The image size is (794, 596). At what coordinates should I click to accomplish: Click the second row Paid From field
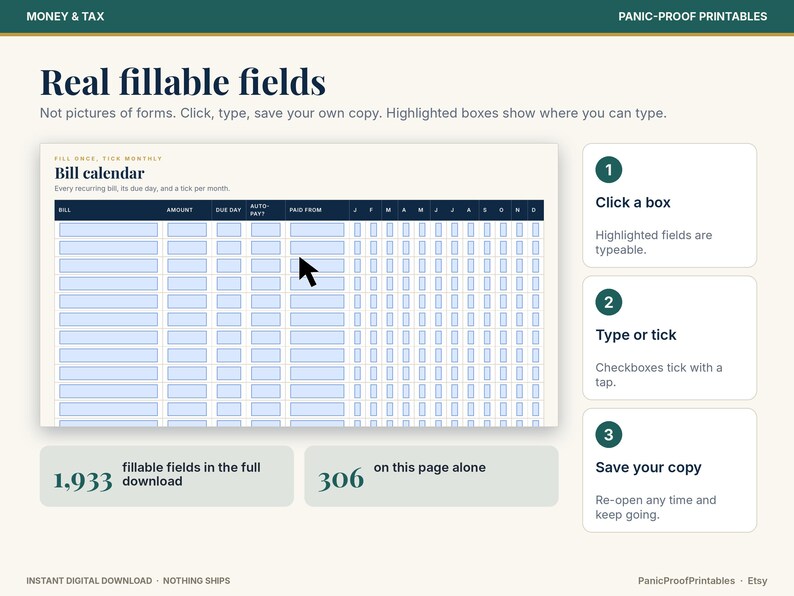click(x=317, y=248)
